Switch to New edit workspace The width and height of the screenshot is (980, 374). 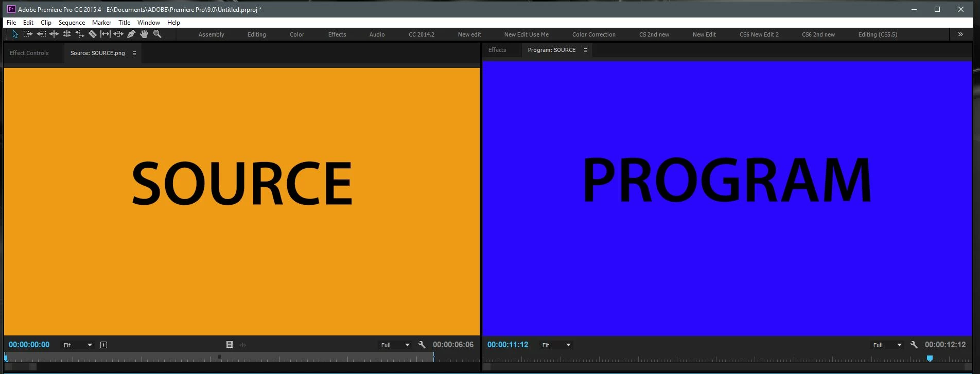pos(469,34)
